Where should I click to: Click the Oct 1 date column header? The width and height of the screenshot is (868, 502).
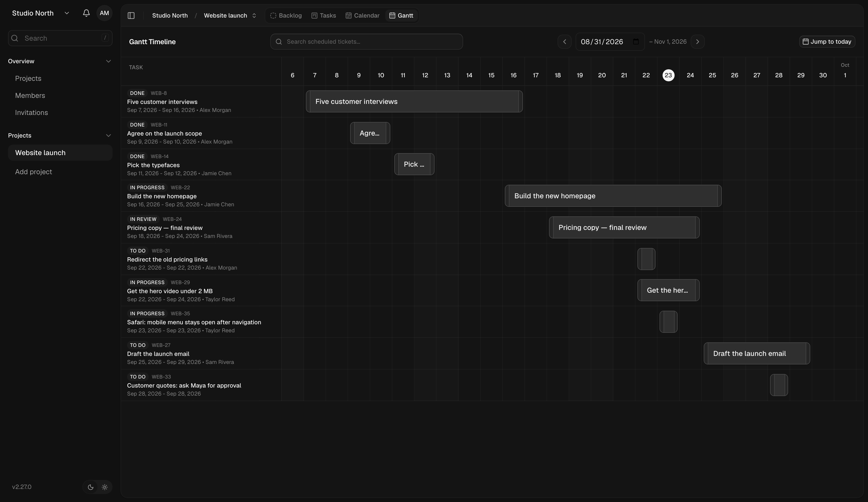pos(845,71)
